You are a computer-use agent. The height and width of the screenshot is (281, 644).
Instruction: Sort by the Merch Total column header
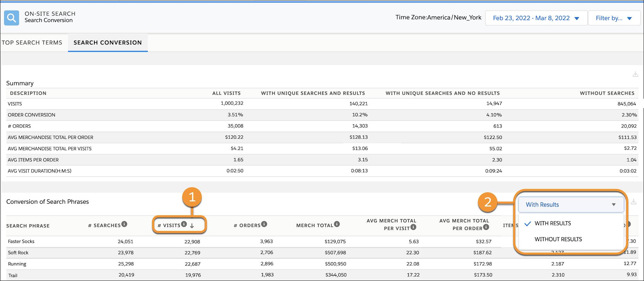click(315, 225)
